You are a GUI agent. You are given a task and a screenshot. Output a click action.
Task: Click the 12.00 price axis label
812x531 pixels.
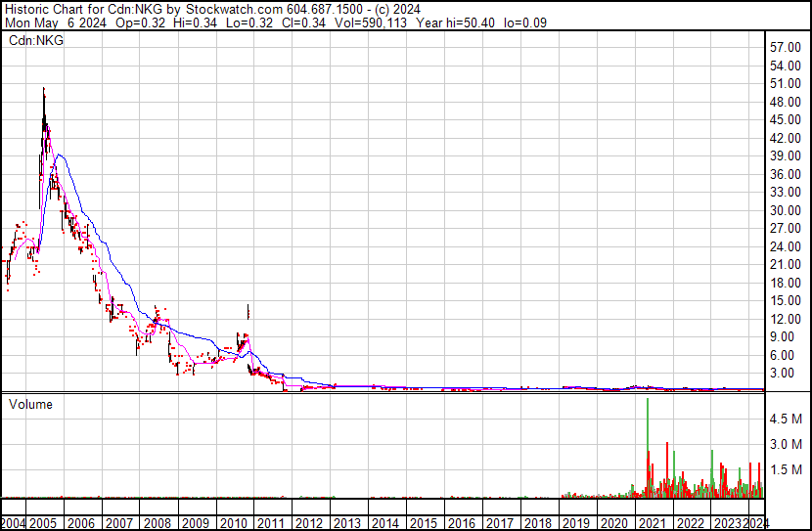(786, 319)
